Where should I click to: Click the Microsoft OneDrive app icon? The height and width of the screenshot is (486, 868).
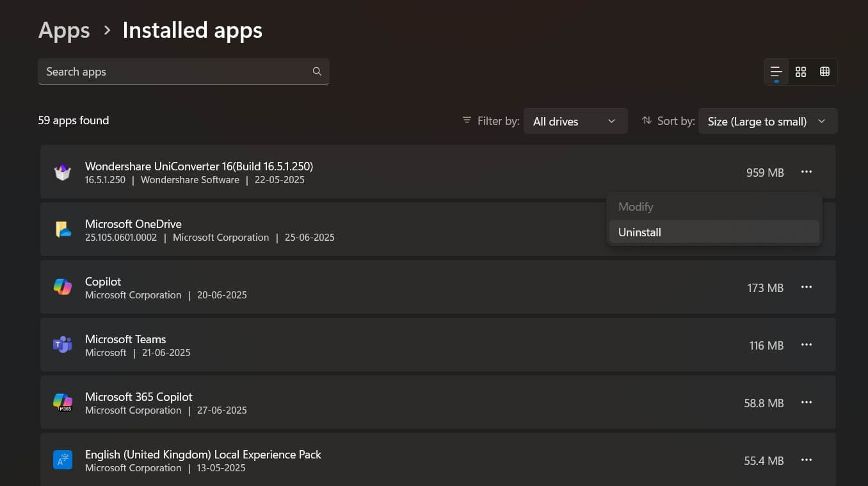click(x=62, y=229)
